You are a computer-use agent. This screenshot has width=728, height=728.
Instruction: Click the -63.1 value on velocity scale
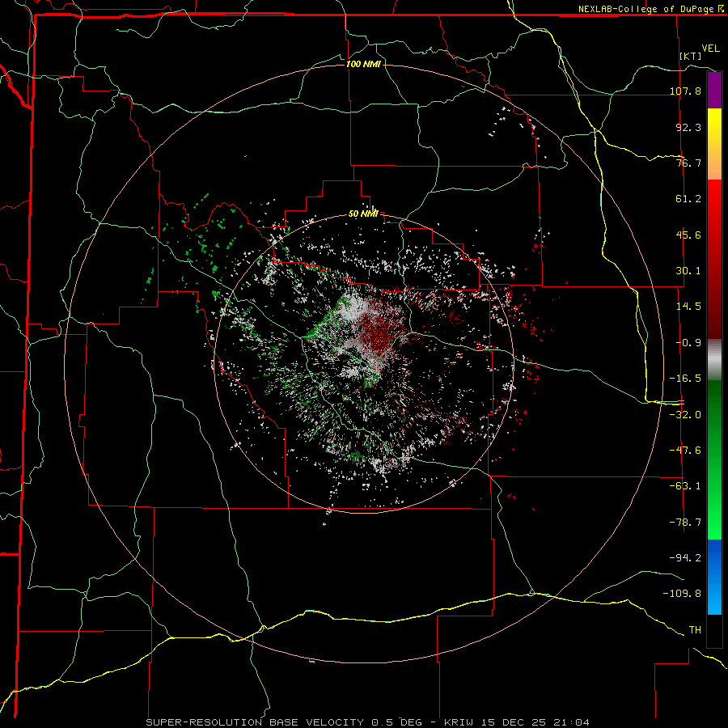(685, 485)
